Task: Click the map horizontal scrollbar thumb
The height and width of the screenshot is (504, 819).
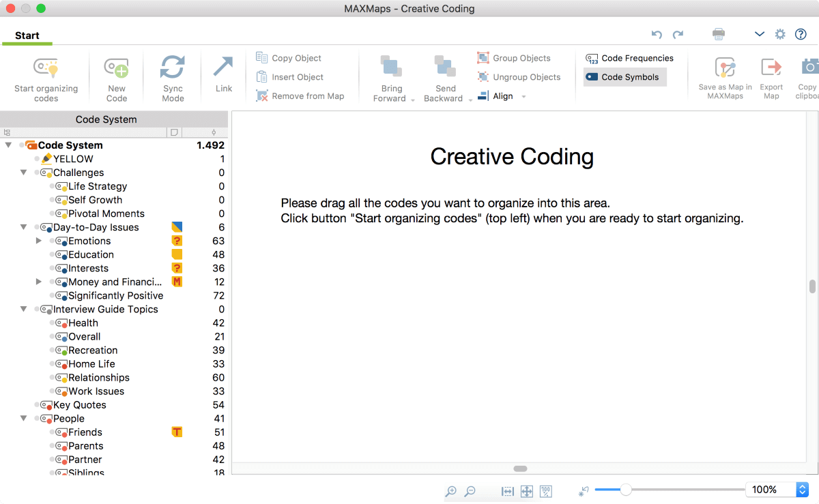Action: (520, 469)
